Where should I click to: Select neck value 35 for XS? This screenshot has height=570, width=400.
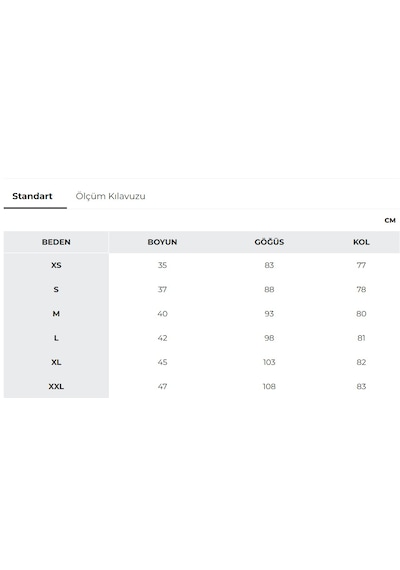(x=162, y=265)
